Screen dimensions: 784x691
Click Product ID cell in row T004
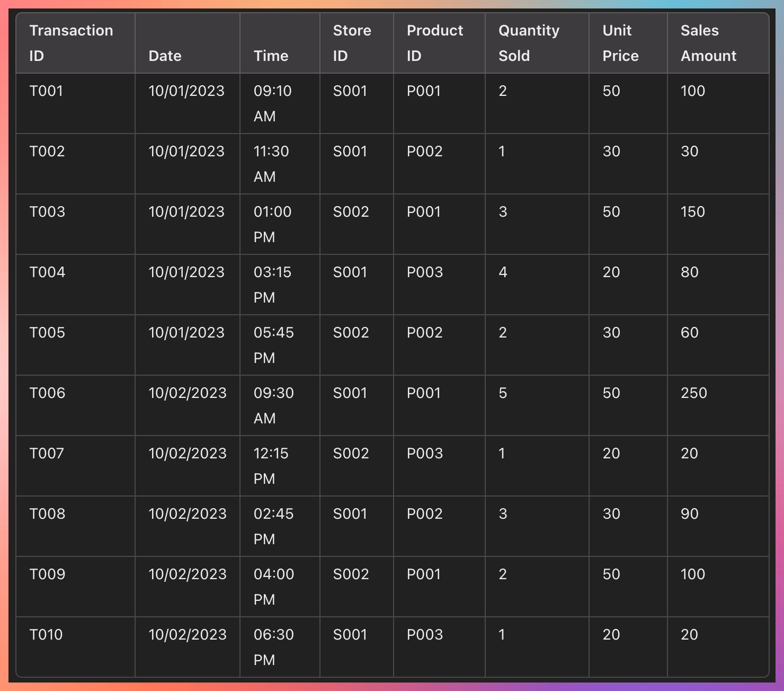click(424, 272)
